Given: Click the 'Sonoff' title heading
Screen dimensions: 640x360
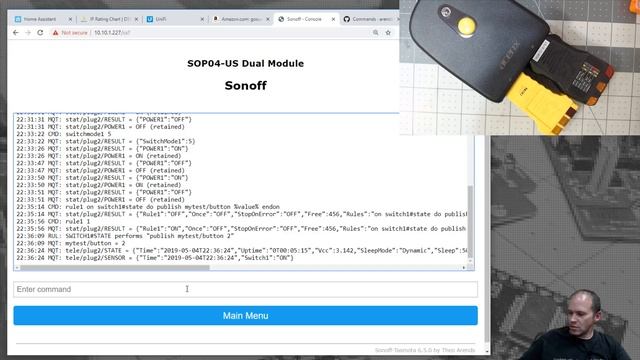Looking at the screenshot, I should [x=245, y=86].
